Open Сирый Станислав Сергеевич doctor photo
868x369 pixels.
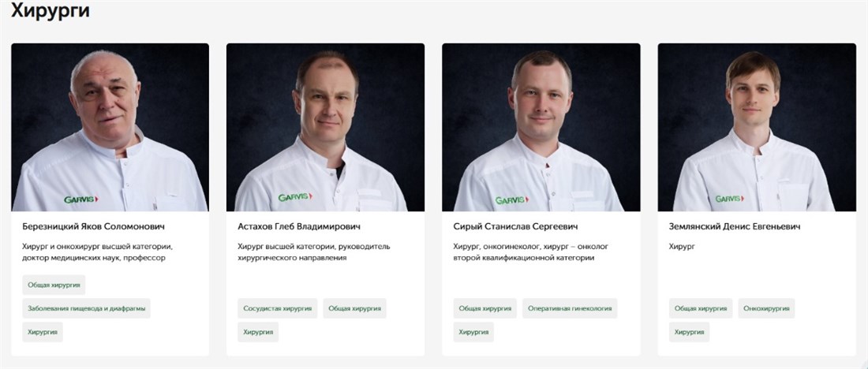[x=541, y=127]
